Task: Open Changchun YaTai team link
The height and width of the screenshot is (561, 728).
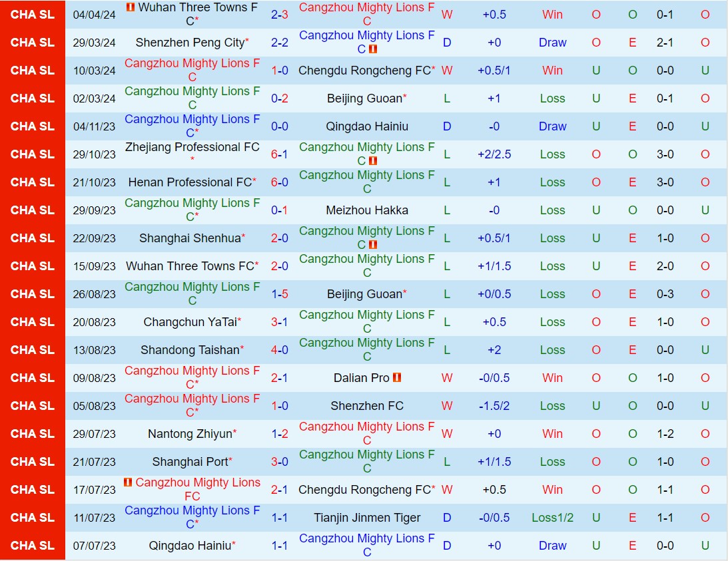Action: coord(190,322)
